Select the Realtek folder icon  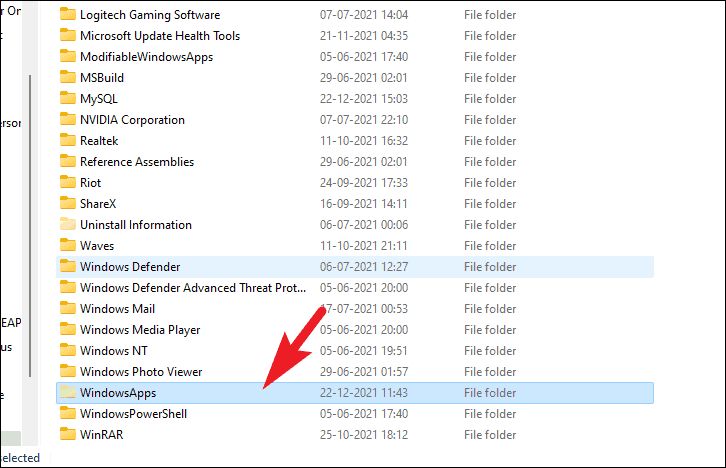68,140
